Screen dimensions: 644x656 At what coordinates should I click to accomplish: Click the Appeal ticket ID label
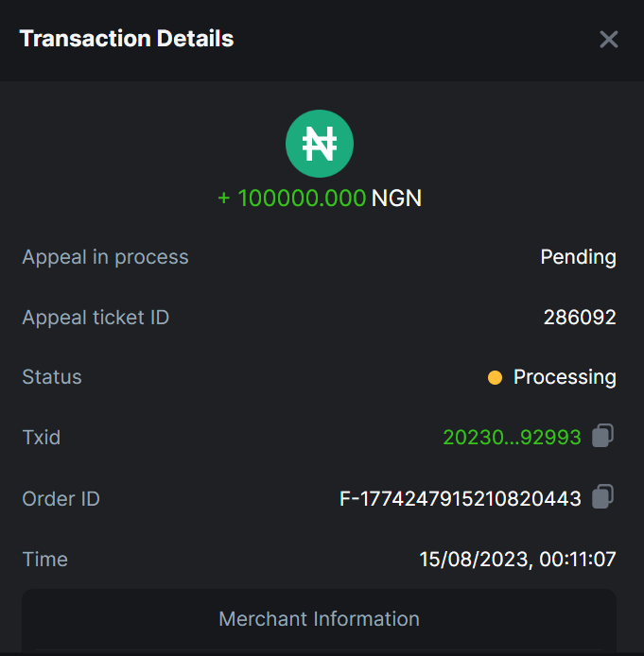pyautogui.click(x=96, y=318)
